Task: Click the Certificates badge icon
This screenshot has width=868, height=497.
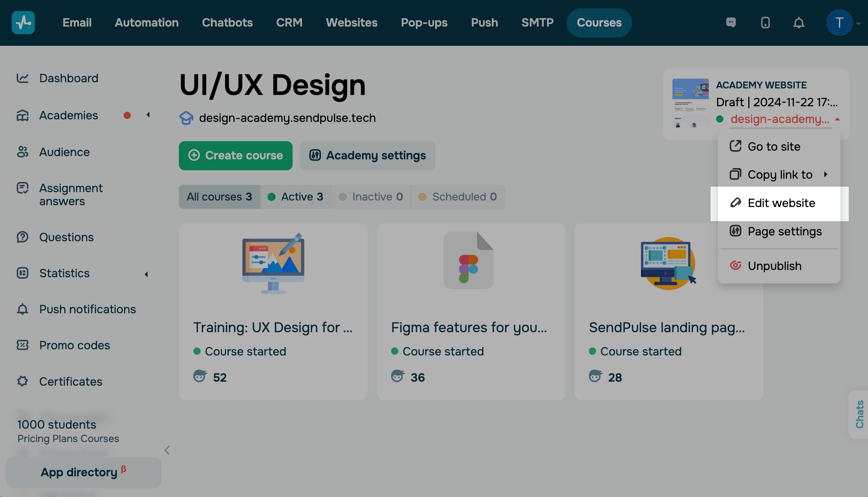Action: coord(23,382)
